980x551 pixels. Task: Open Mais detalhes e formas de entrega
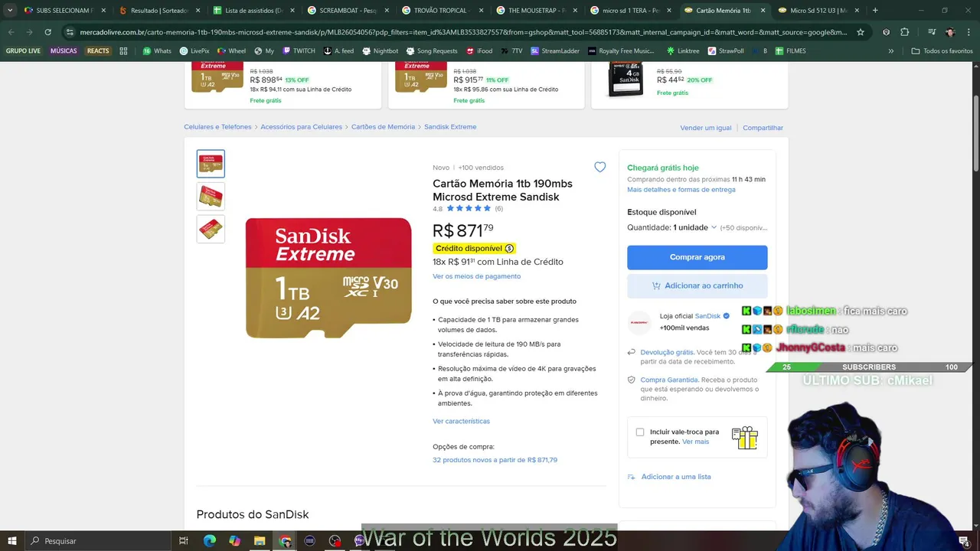(x=681, y=189)
